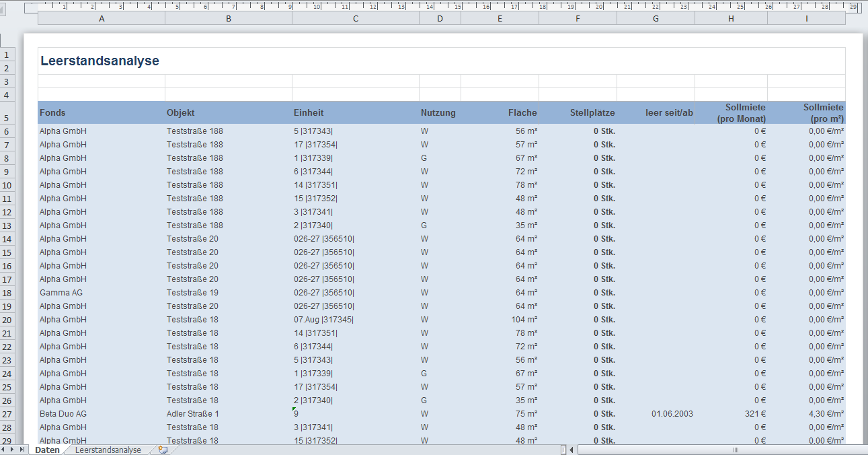Select the '321 €' rent cell
868x455 pixels.
pos(732,414)
